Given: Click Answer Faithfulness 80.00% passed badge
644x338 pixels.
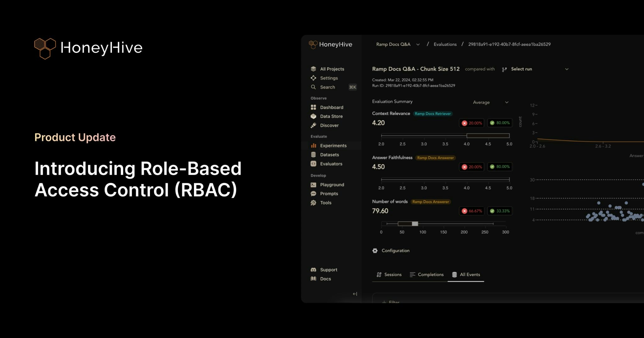Looking at the screenshot, I should click(500, 167).
